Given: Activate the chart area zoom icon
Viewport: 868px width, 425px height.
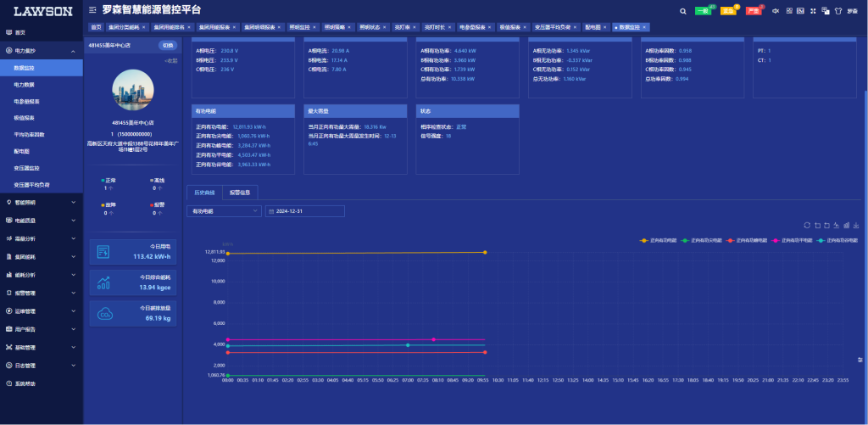Looking at the screenshot, I should click(818, 225).
